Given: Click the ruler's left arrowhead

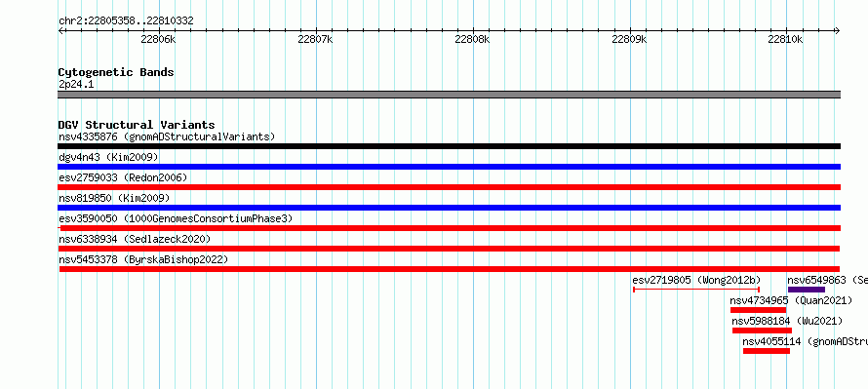Looking at the screenshot, I should point(60,31).
